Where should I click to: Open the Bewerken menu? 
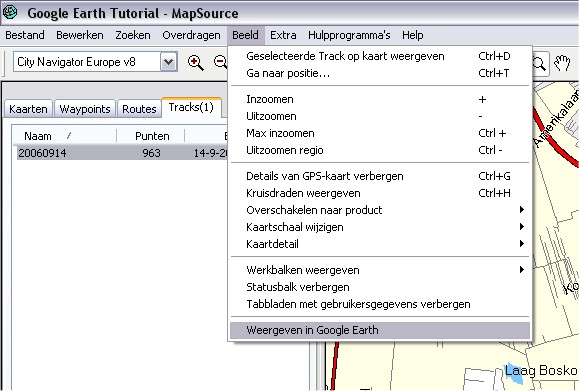[80, 35]
